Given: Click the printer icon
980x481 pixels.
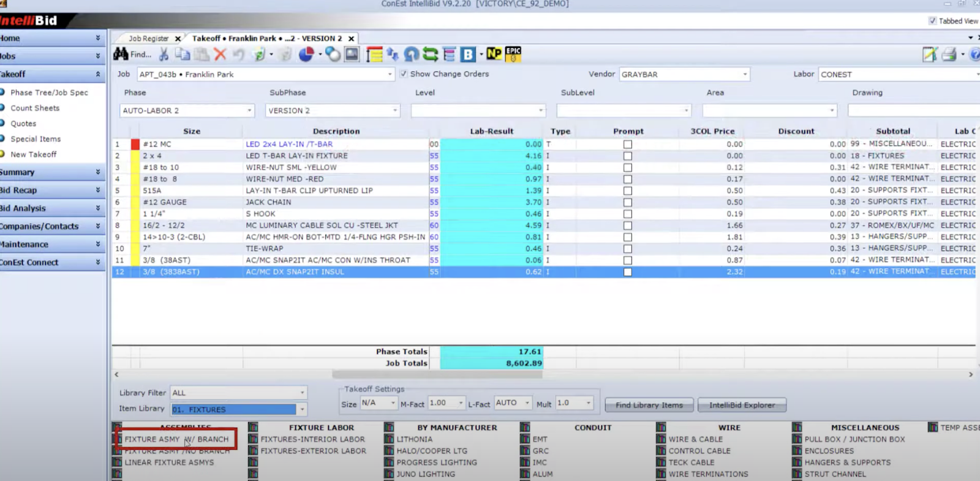Looking at the screenshot, I should pyautogui.click(x=949, y=55).
